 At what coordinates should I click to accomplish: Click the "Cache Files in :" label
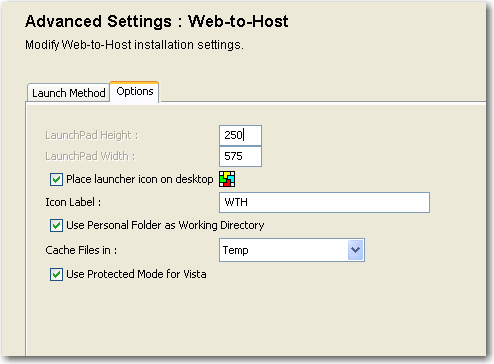pos(81,250)
